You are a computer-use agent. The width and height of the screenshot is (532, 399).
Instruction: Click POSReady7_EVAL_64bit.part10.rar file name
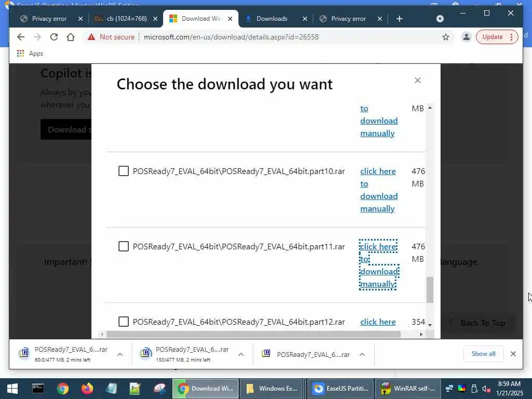coord(239,171)
